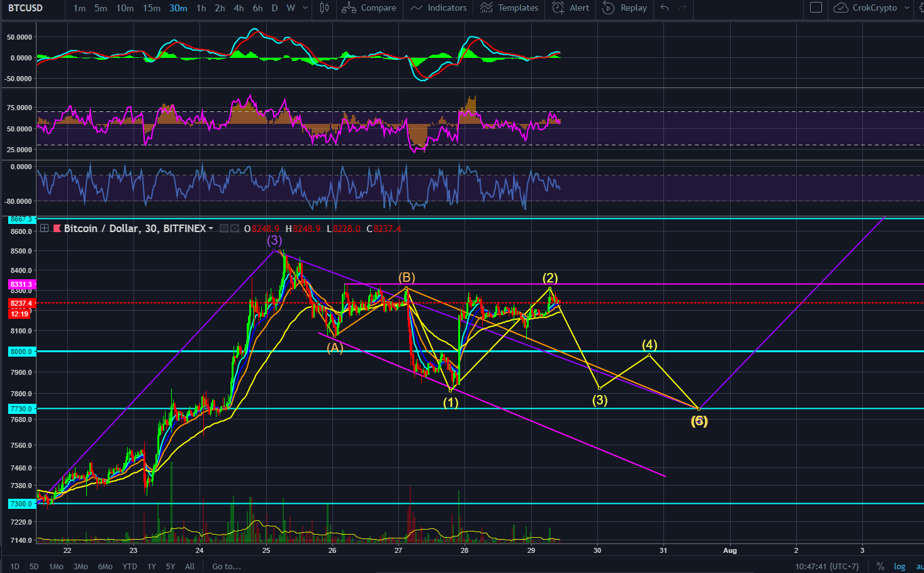Image resolution: width=924 pixels, height=573 pixels.
Task: Click the Go to... button
Action: (x=226, y=566)
